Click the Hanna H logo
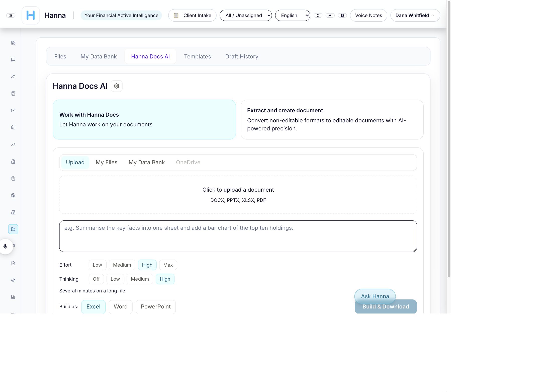558x392 pixels. tap(31, 15)
